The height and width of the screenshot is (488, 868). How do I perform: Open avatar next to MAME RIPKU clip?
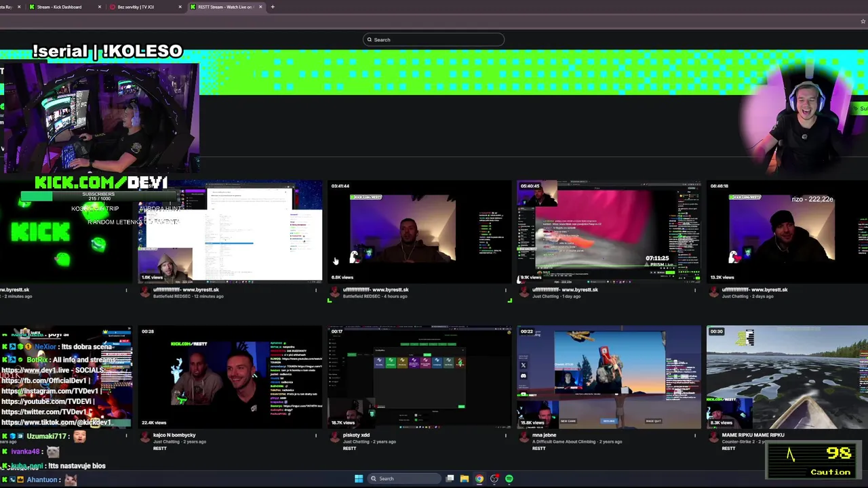tap(713, 438)
